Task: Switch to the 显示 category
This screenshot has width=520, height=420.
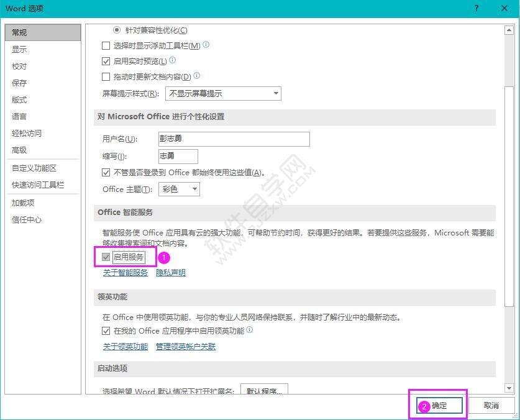Action: (x=19, y=50)
